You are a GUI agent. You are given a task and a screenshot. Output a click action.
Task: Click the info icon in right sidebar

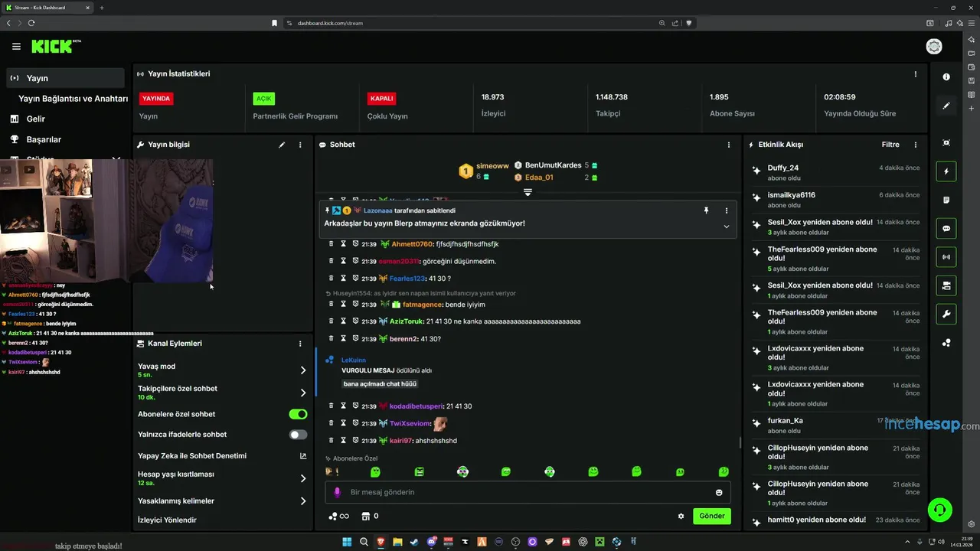point(946,77)
